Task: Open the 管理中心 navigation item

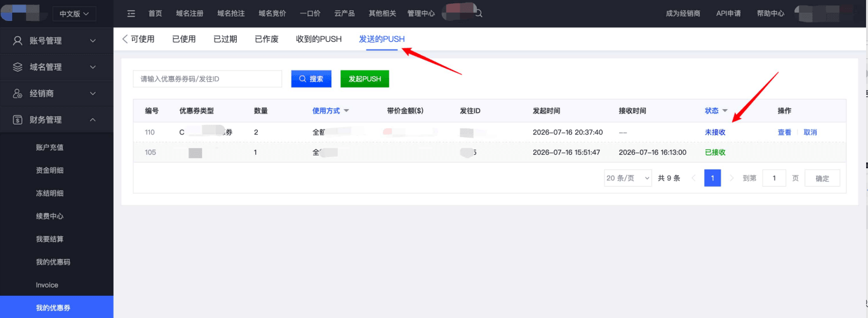Action: (x=421, y=13)
